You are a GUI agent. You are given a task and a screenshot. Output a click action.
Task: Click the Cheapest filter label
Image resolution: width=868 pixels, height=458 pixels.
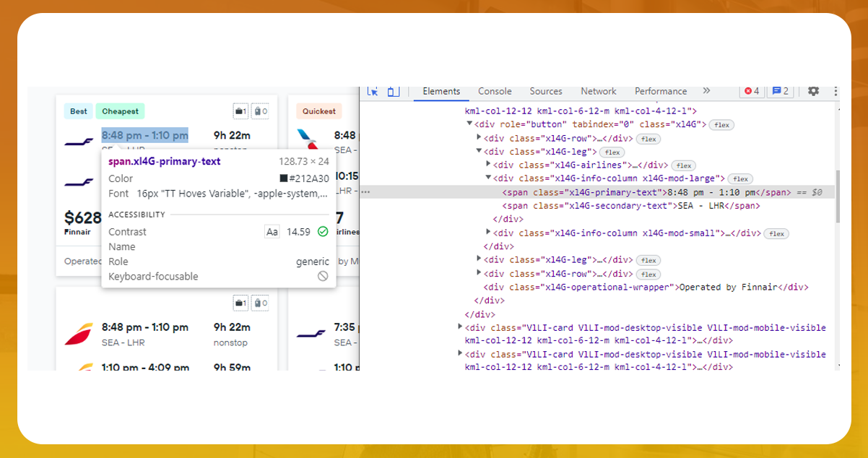[120, 111]
